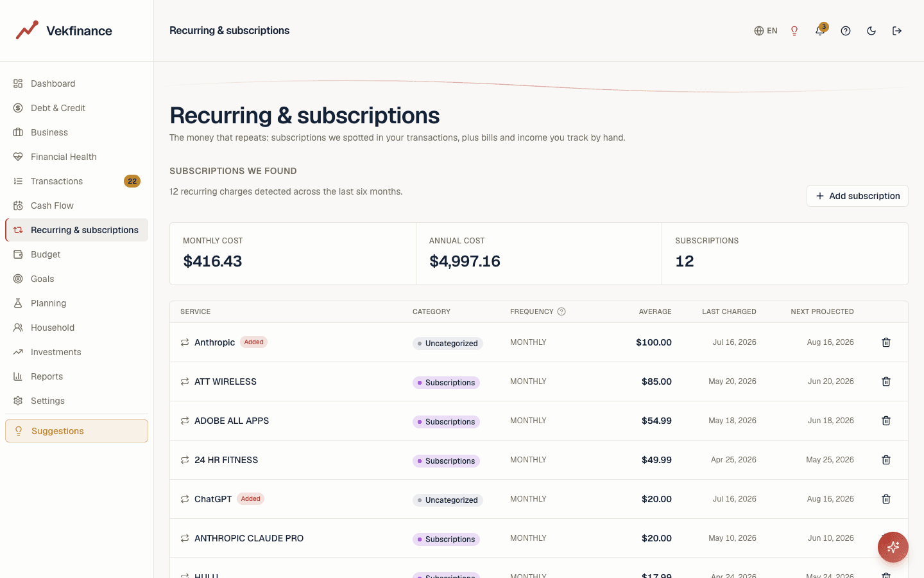Open the help question mark icon
Image resolution: width=924 pixels, height=578 pixels.
[846, 31]
